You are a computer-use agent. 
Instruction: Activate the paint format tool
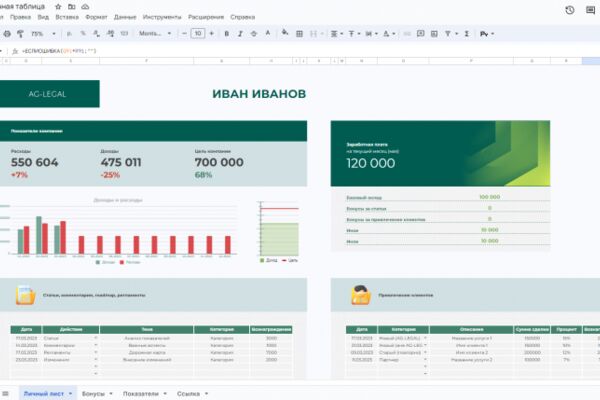pos(20,34)
